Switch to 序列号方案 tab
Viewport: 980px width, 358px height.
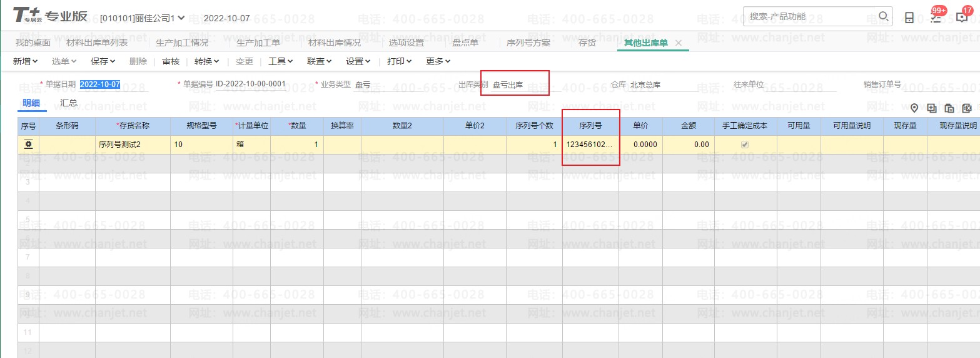click(x=529, y=43)
